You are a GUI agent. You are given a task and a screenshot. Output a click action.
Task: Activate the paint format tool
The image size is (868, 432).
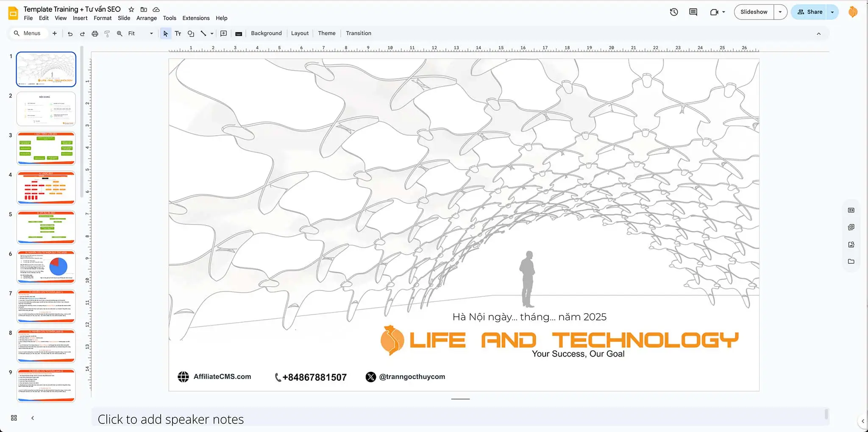[x=107, y=33]
